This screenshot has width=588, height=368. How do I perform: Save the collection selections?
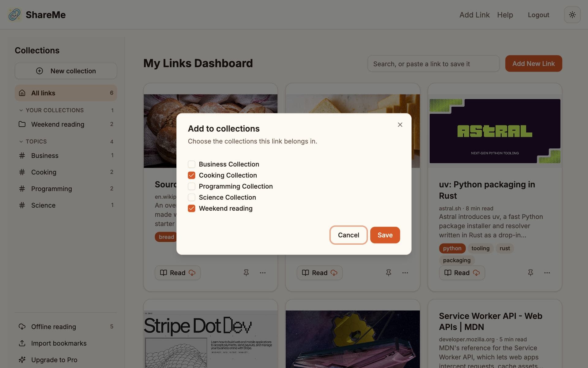coord(385,235)
